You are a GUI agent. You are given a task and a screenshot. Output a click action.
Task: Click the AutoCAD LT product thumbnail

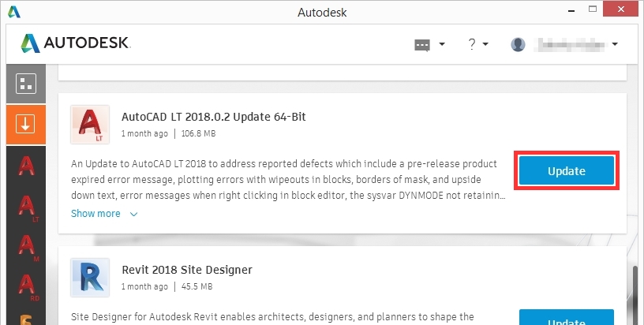[89, 125]
